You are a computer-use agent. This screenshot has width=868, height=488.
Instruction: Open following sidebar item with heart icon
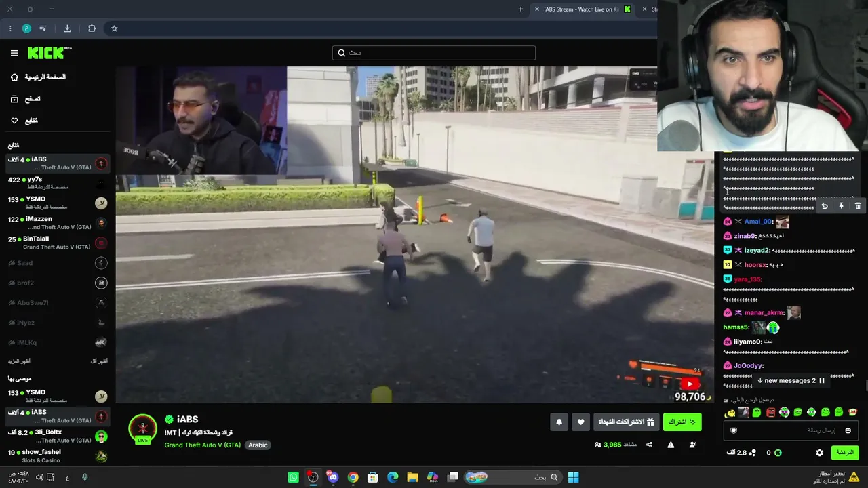[x=24, y=121]
